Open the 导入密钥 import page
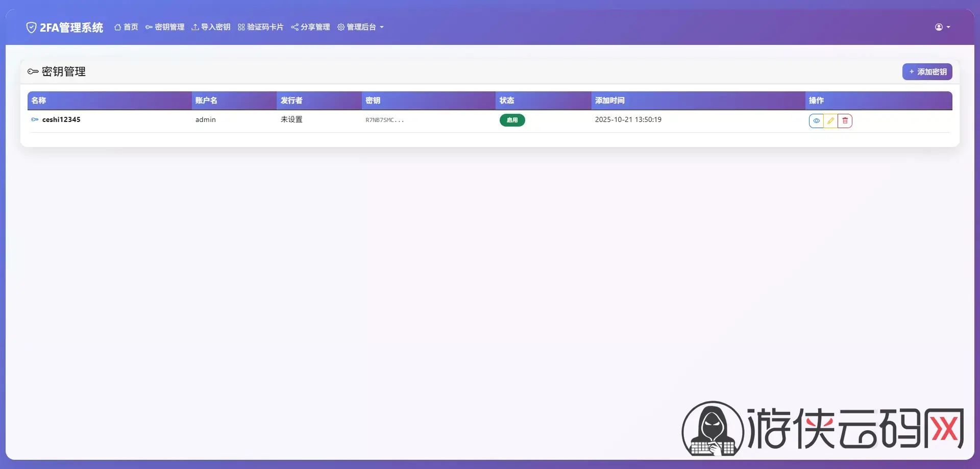980x469 pixels. 211,27
